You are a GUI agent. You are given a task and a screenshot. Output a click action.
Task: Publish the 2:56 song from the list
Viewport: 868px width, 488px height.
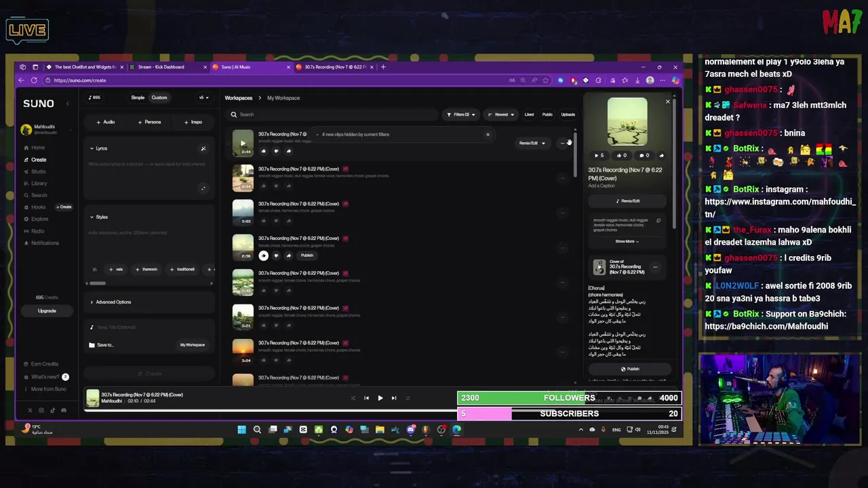pyautogui.click(x=307, y=256)
